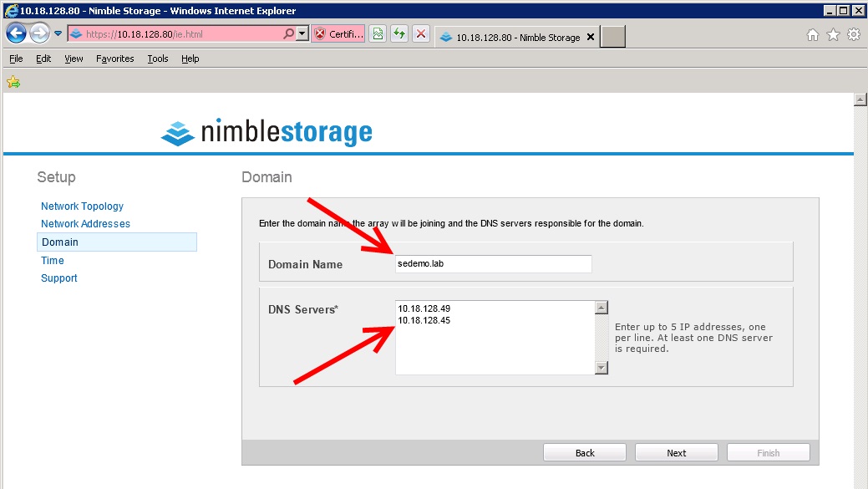Viewport: 868px width, 489px height.
Task: Click the stop loading X icon
Action: point(421,33)
